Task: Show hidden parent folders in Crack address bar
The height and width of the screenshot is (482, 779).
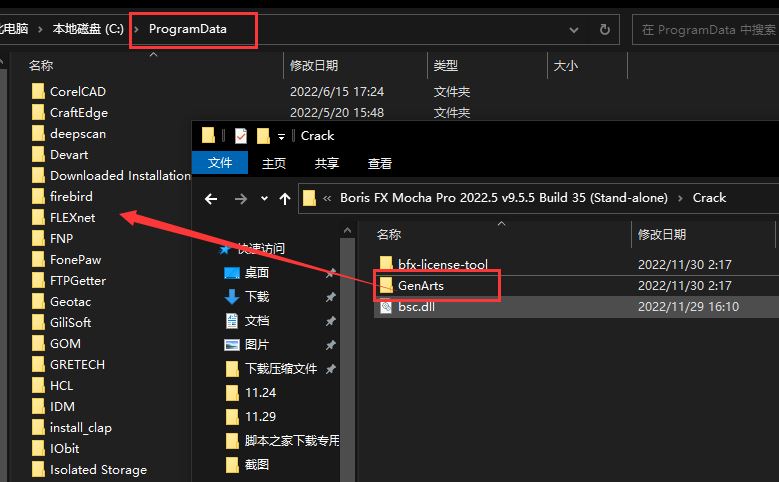Action: pyautogui.click(x=327, y=198)
